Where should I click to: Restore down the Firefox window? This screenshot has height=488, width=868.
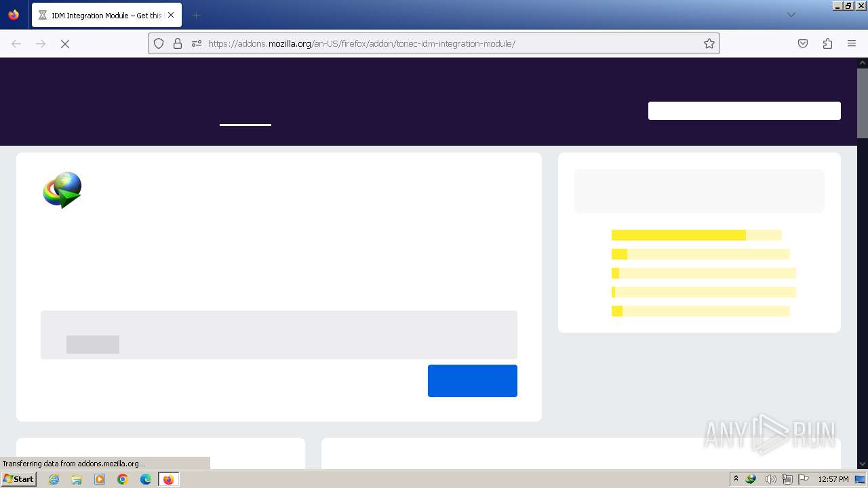pos(848,5)
